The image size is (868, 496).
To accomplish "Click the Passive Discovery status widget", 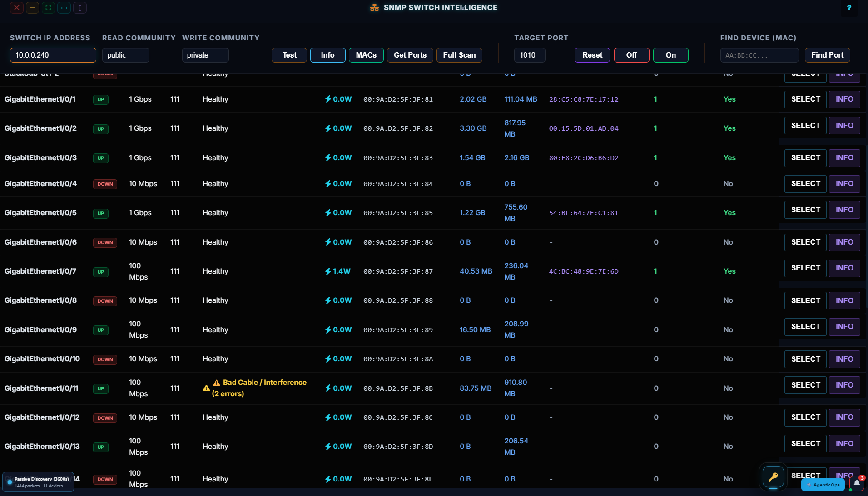I will click(38, 482).
